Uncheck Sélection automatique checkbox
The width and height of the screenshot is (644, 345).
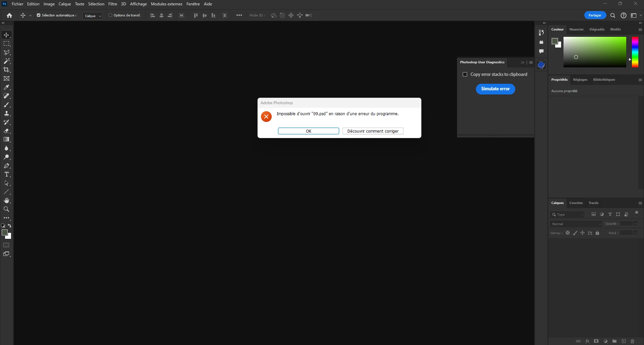39,15
